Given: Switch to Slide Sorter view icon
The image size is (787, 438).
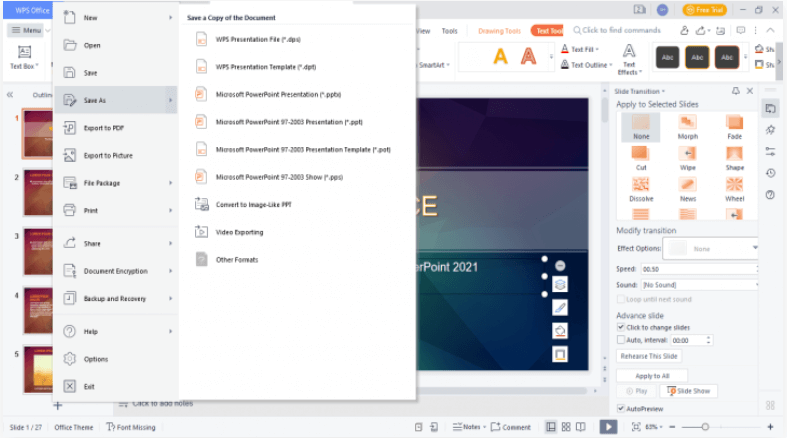Looking at the screenshot, I should pyautogui.click(x=566, y=427).
